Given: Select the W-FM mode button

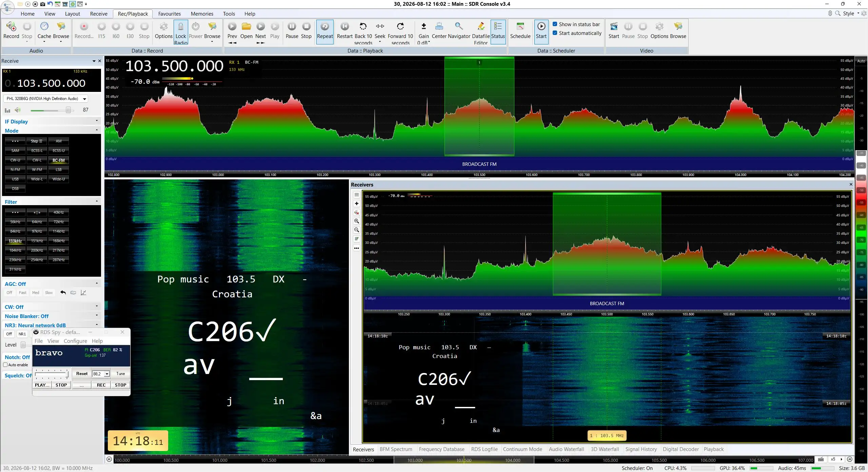Looking at the screenshot, I should pyautogui.click(x=37, y=170).
